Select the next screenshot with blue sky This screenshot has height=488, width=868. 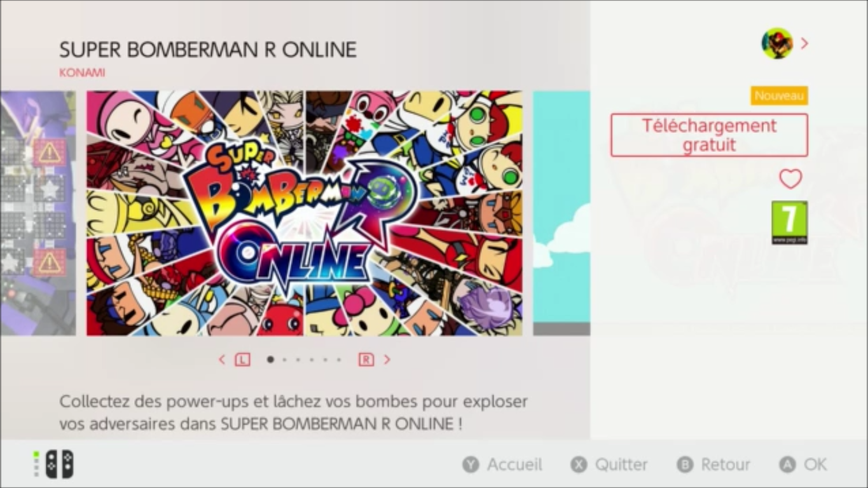pyautogui.click(x=561, y=213)
